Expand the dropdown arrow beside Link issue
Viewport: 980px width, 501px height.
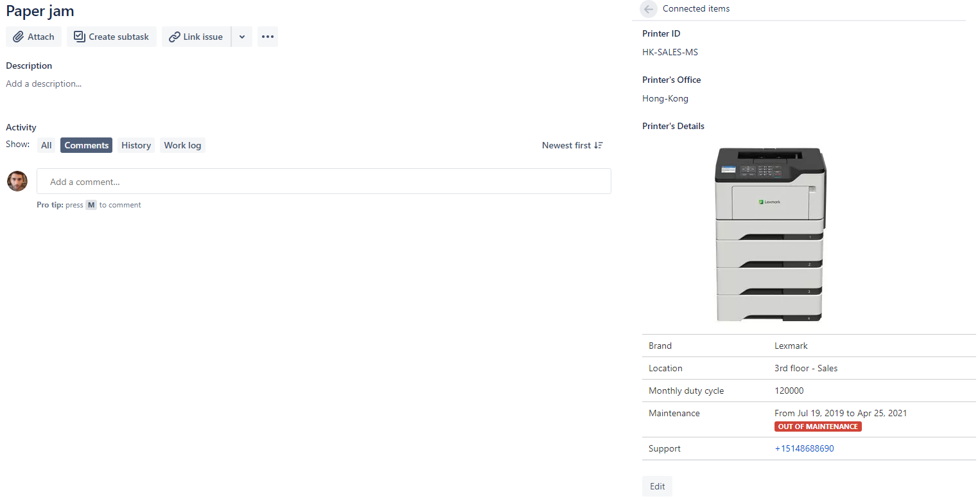242,37
